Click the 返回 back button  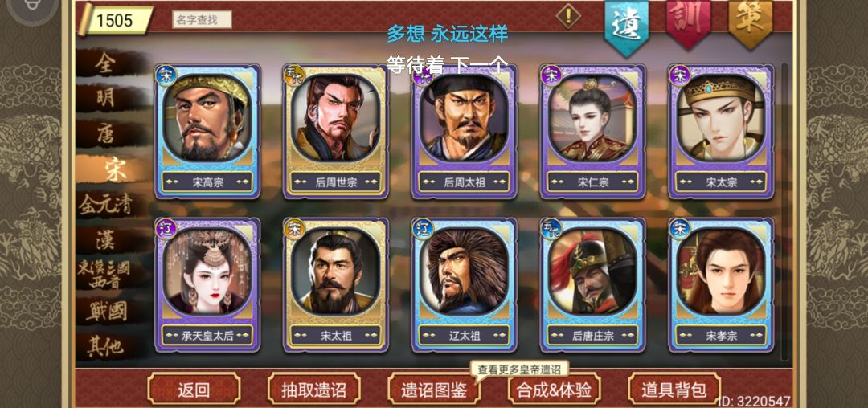194,390
